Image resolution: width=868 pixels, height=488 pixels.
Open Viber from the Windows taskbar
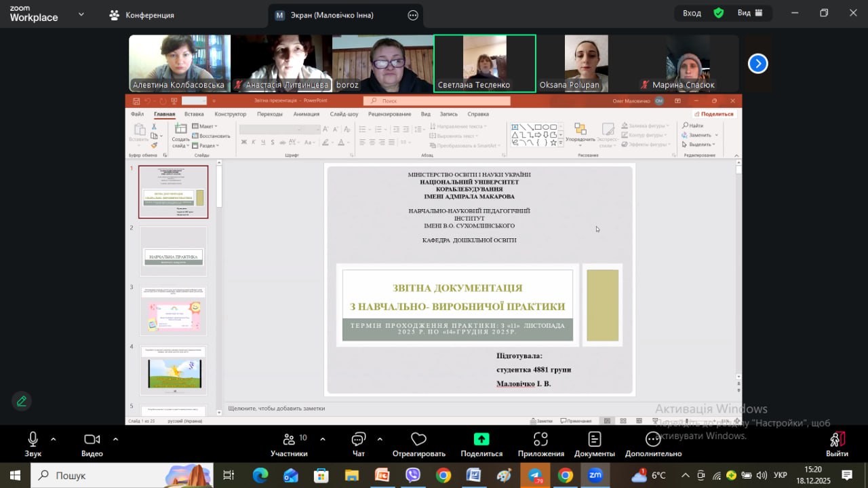412,475
